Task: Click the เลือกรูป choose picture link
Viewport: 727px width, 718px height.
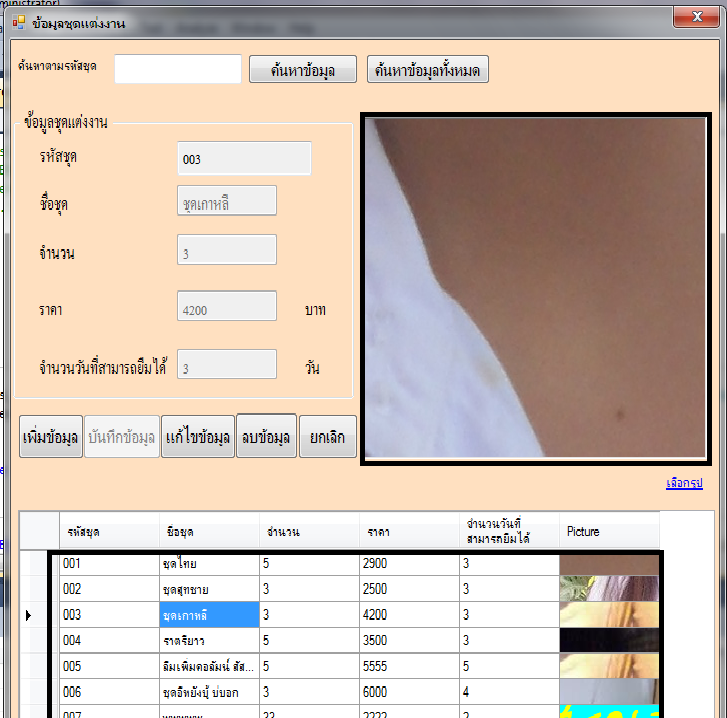Action: click(684, 483)
